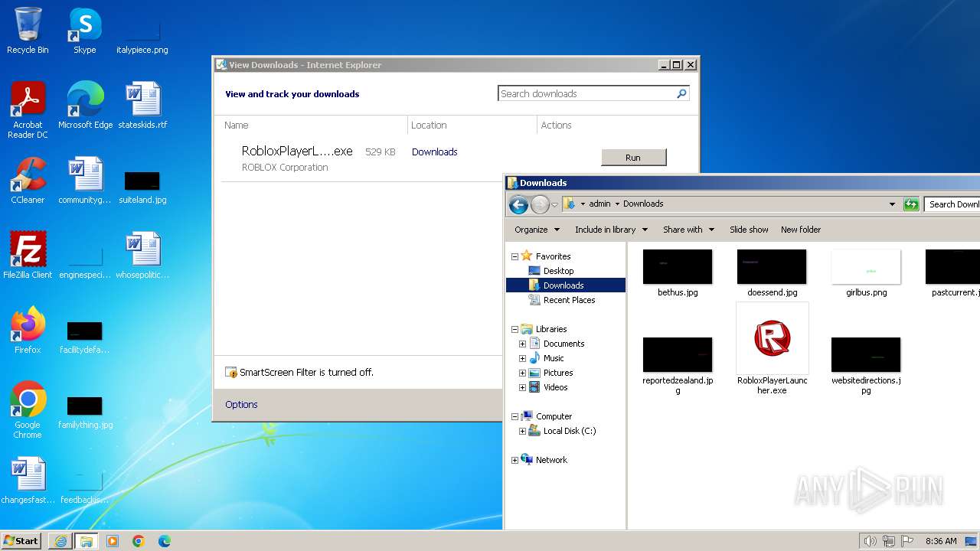Viewport: 980px width, 551px height.
Task: Expand the Music library node
Action: (x=522, y=358)
